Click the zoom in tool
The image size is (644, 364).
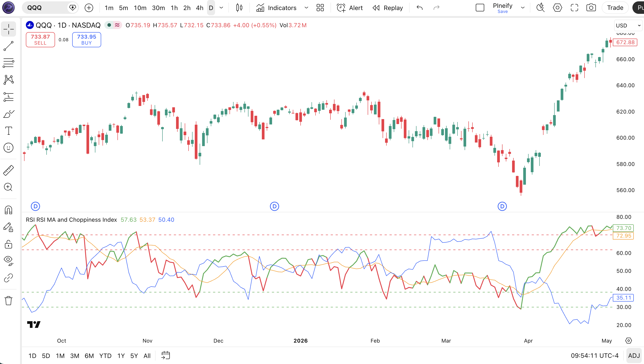click(8, 187)
